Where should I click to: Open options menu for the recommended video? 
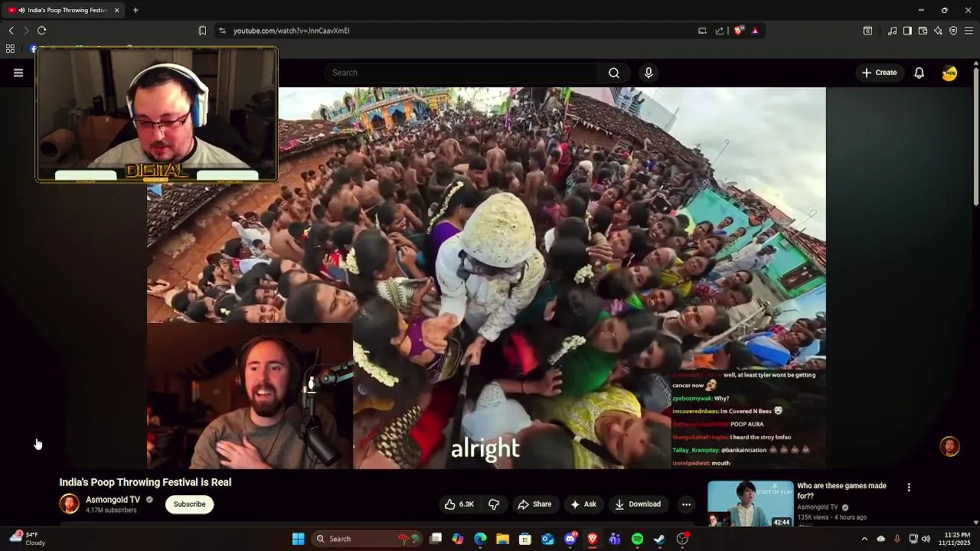point(909,487)
